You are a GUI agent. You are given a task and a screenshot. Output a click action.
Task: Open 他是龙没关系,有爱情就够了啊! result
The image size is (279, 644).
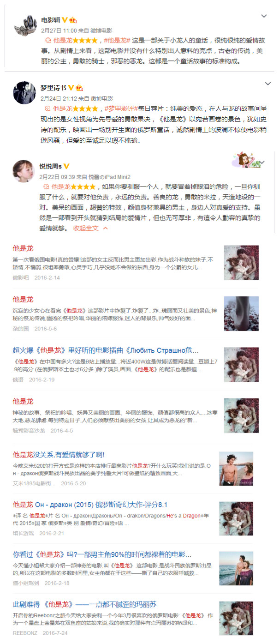pyautogui.click(x=59, y=455)
